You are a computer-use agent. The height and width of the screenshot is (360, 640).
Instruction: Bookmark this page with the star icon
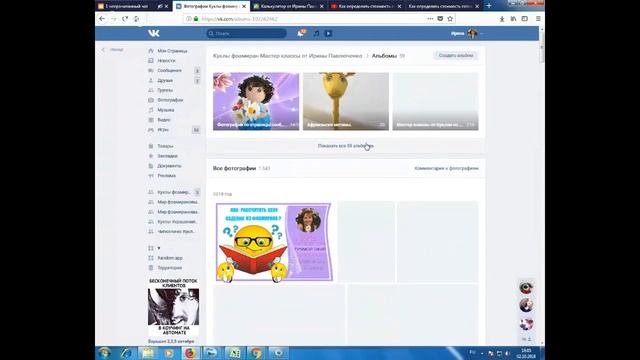(450, 19)
